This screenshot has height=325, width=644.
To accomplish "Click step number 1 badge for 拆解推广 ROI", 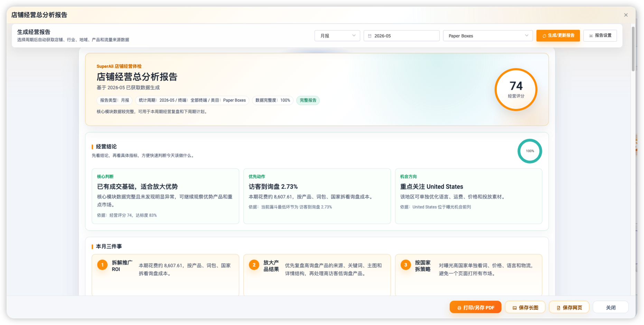I will pos(102,265).
